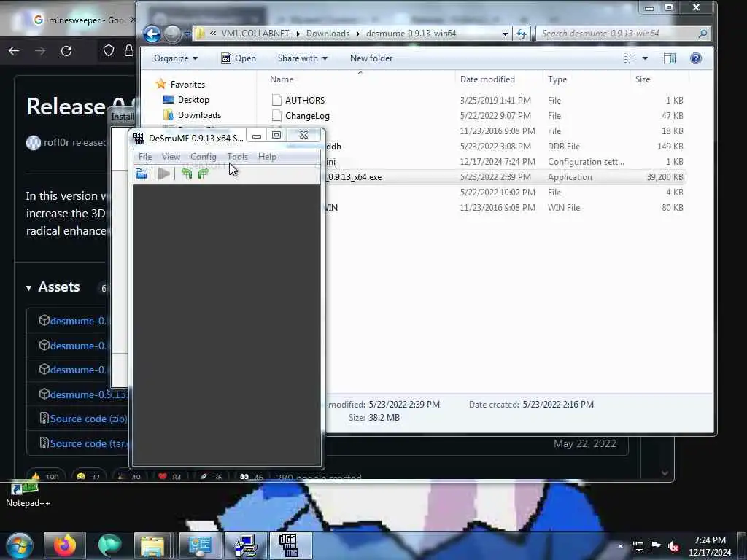Open Notepad++ desktop shortcut
This screenshot has width=747, height=560.
(x=28, y=495)
